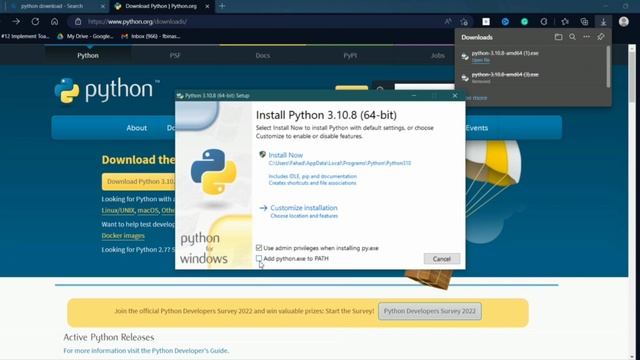The height and width of the screenshot is (360, 640).
Task: Click the browser forward arrow
Action: (x=16, y=21)
